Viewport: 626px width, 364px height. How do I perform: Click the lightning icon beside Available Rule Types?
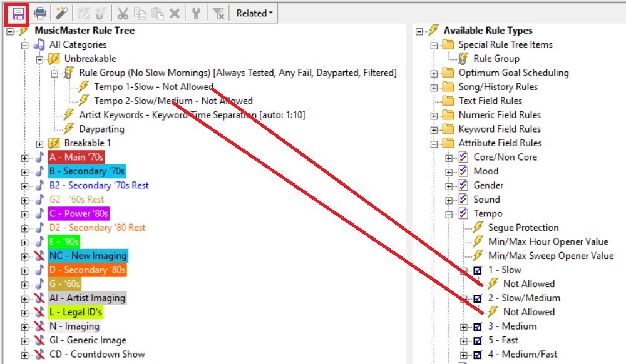coord(433,30)
